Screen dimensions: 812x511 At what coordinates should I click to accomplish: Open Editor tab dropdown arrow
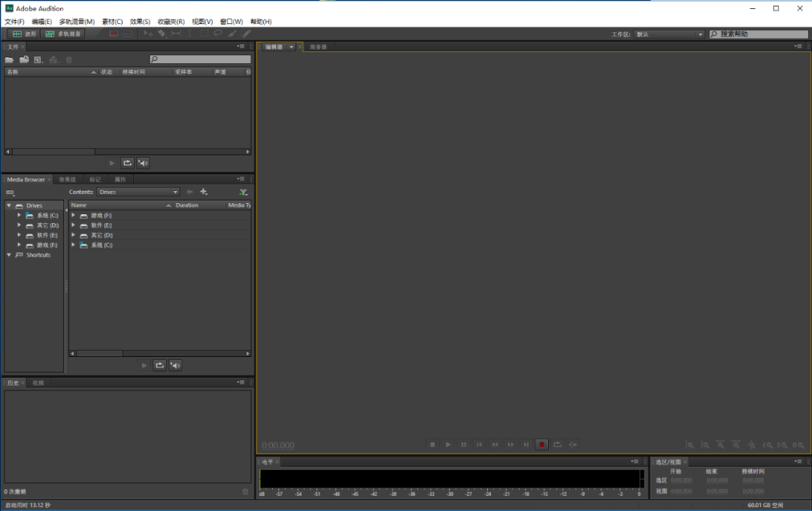click(292, 47)
